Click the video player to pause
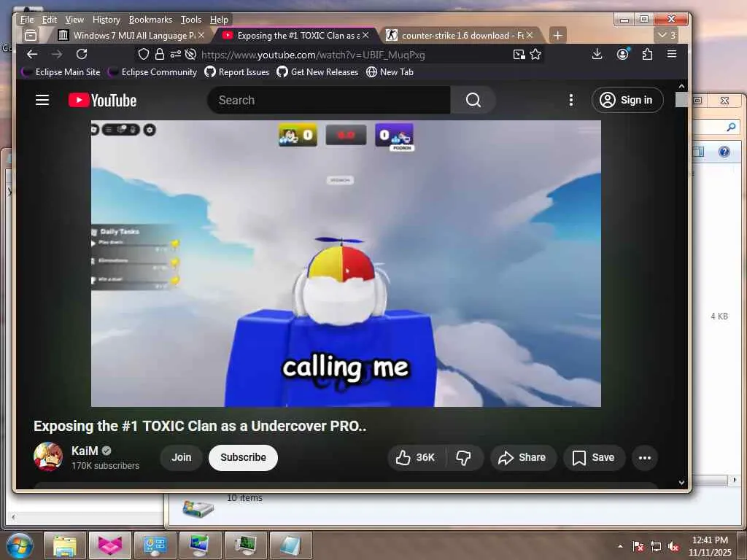747x560 pixels. click(x=346, y=263)
